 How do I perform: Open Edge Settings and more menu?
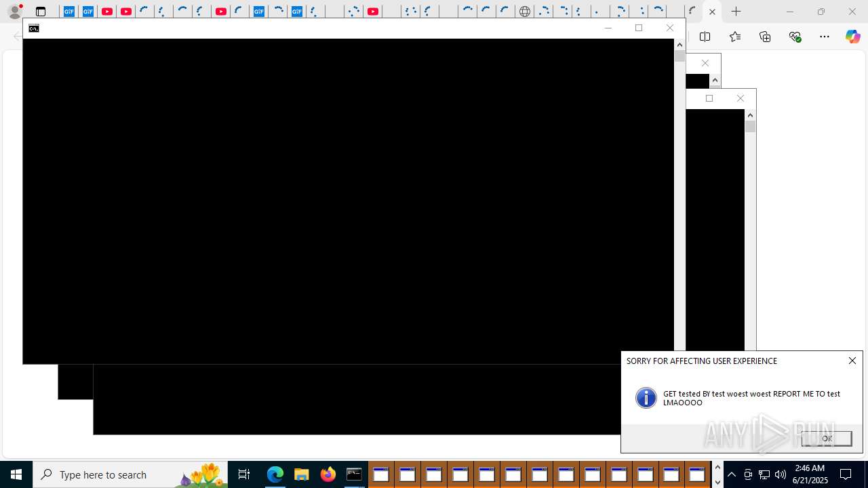tap(825, 37)
